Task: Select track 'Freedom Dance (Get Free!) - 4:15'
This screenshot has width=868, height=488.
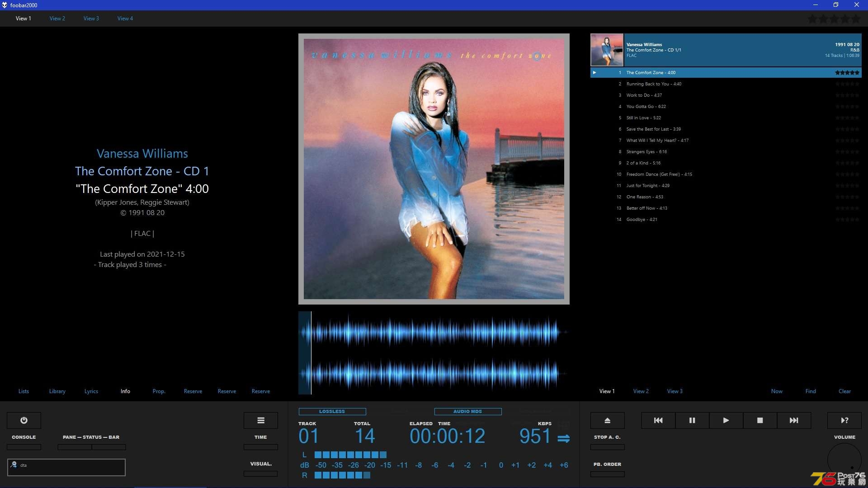Action: 726,174
